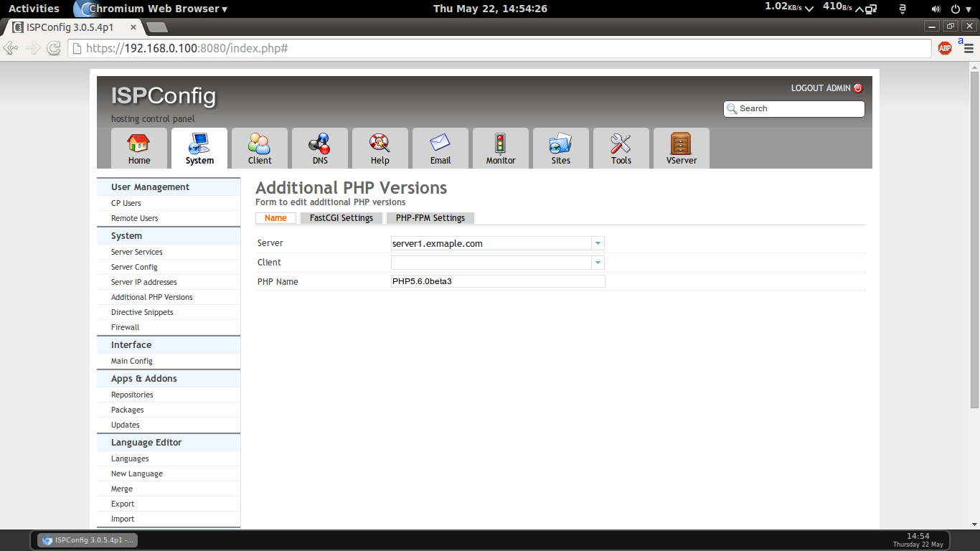Open the Help lifebuoy icon

(380, 148)
